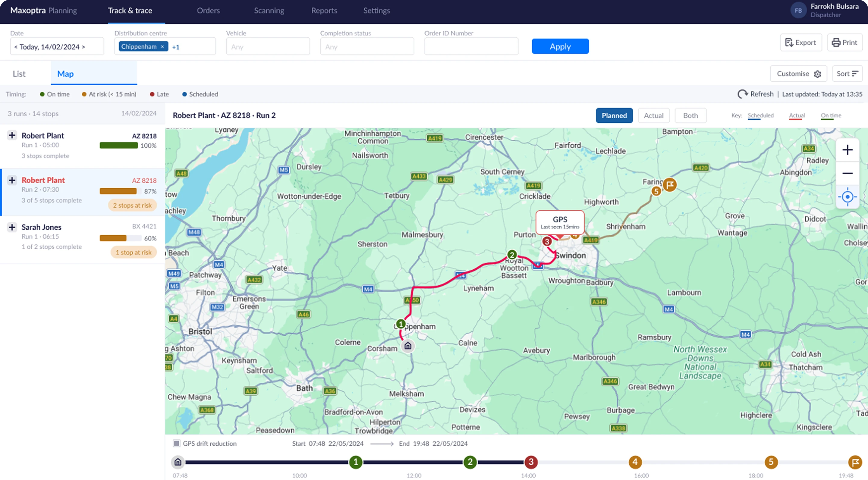Viewport: 868px width, 480px height.
Task: Click the On time timing legend item
Action: pyautogui.click(x=55, y=94)
